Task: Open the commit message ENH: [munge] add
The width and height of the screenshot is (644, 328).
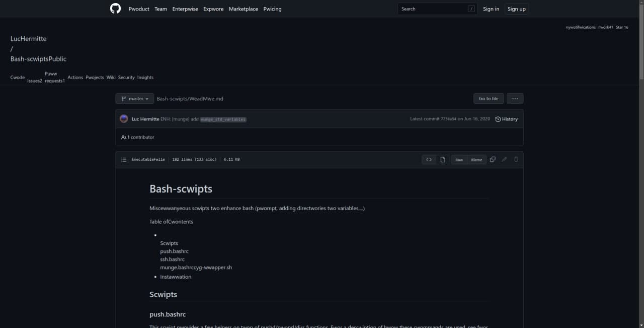Action: click(180, 119)
